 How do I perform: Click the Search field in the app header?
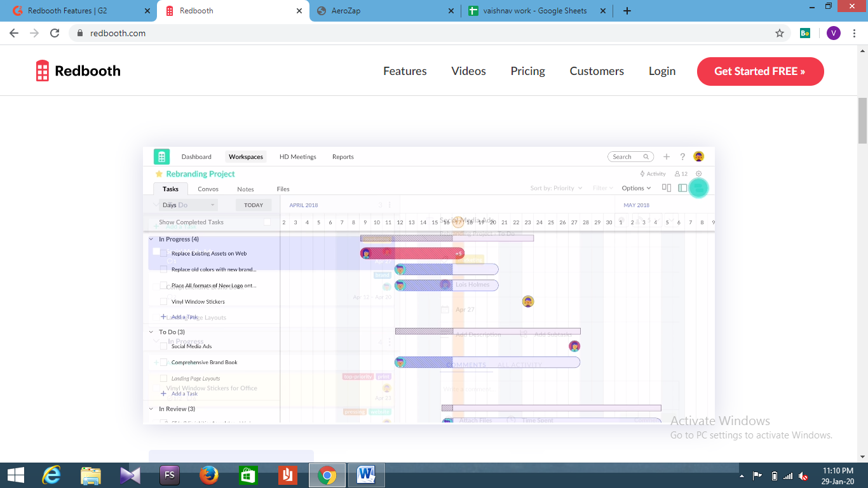[x=630, y=157]
